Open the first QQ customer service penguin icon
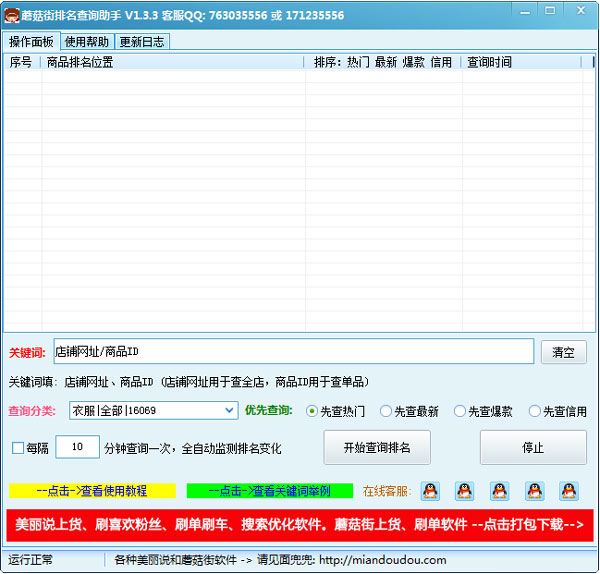Screen dimensions: 600x574 (430, 491)
